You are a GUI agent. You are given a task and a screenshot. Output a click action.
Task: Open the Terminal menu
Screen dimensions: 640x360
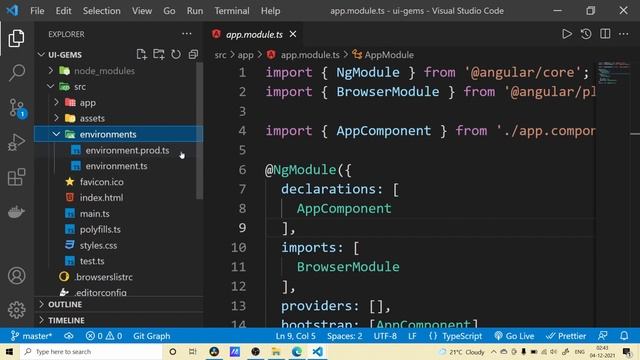(232, 11)
